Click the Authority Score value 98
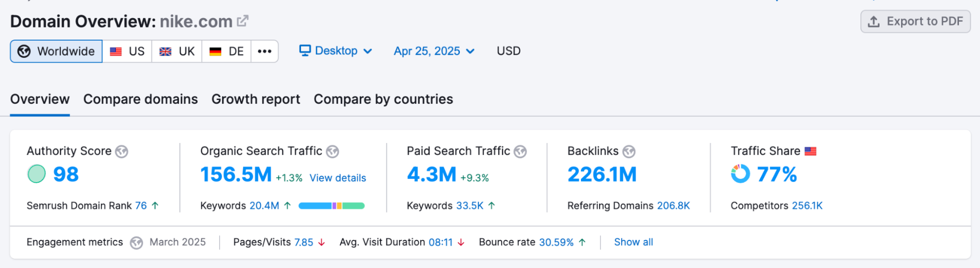This screenshot has width=980, height=268. click(66, 174)
